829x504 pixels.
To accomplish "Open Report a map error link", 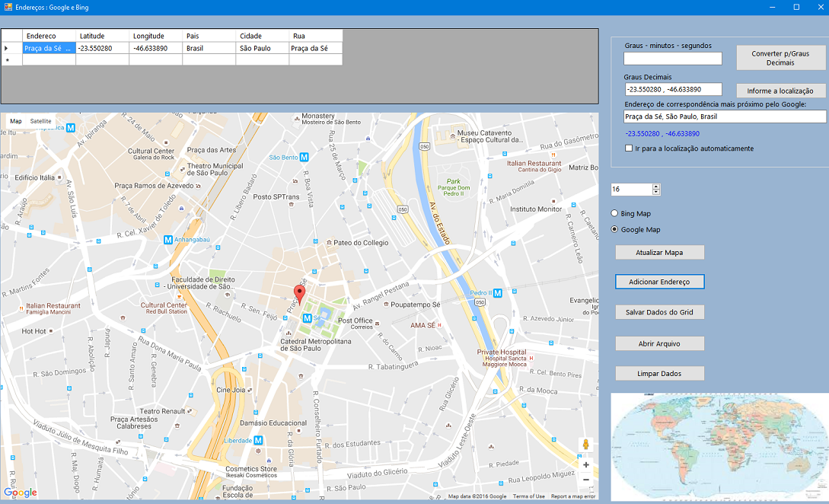I will [x=573, y=496].
